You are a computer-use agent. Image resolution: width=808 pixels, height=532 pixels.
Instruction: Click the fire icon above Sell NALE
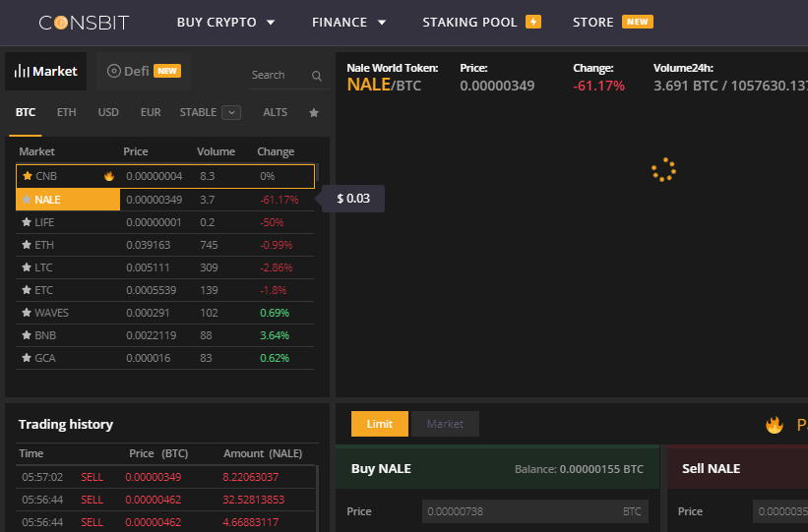774,425
